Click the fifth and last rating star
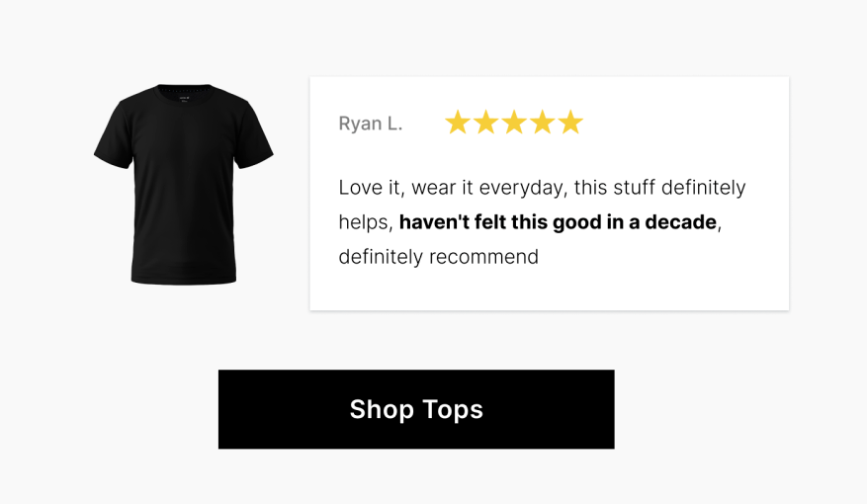This screenshot has height=504, width=867. [x=570, y=123]
